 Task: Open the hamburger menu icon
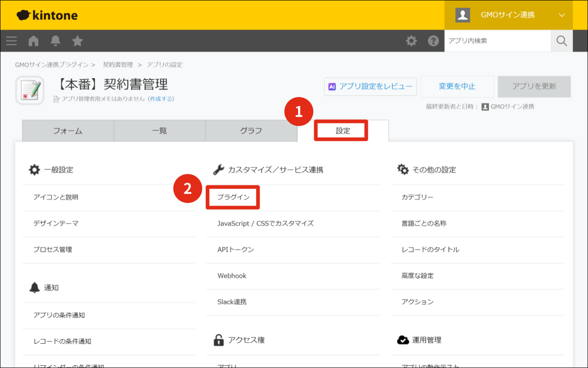pyautogui.click(x=11, y=41)
